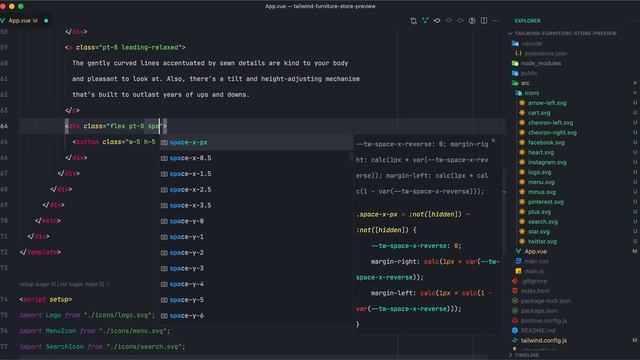Choose space-y-6 autocomplete suggestion
This screenshot has height=360, width=640.
256,316
